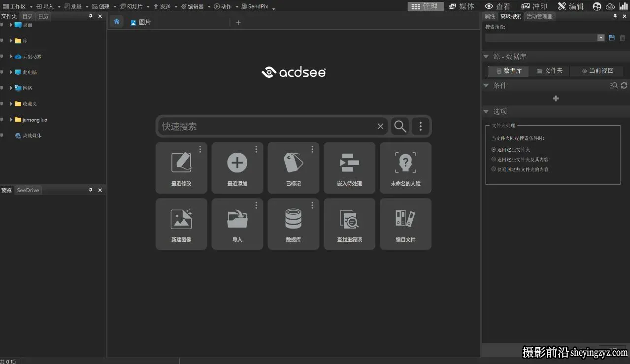Switch to the 日历 tab
The height and width of the screenshot is (364, 630).
[43, 16]
